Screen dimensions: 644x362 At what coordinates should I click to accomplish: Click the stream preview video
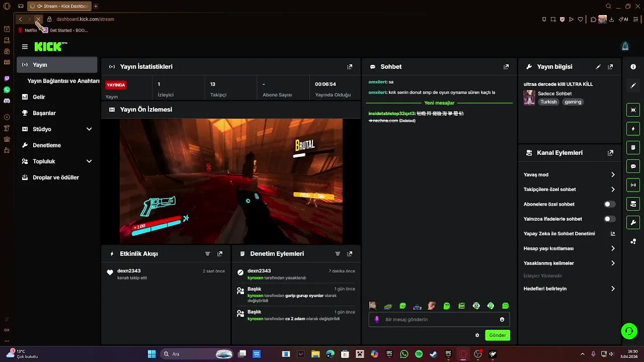coord(231,182)
